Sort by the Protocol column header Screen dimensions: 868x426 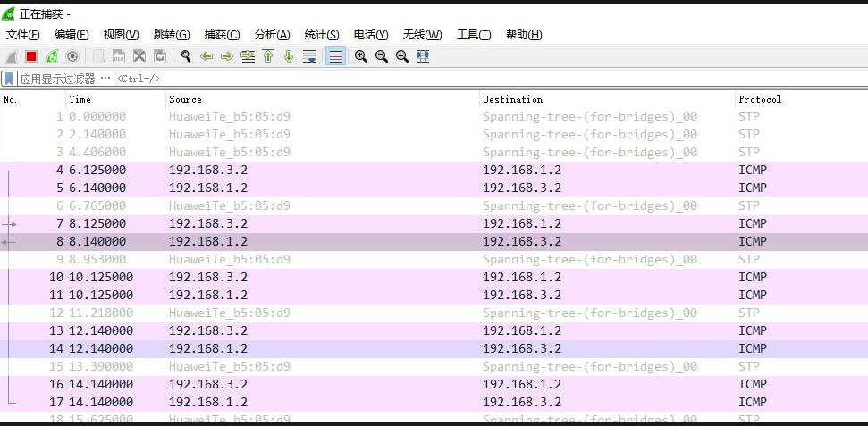tap(760, 100)
